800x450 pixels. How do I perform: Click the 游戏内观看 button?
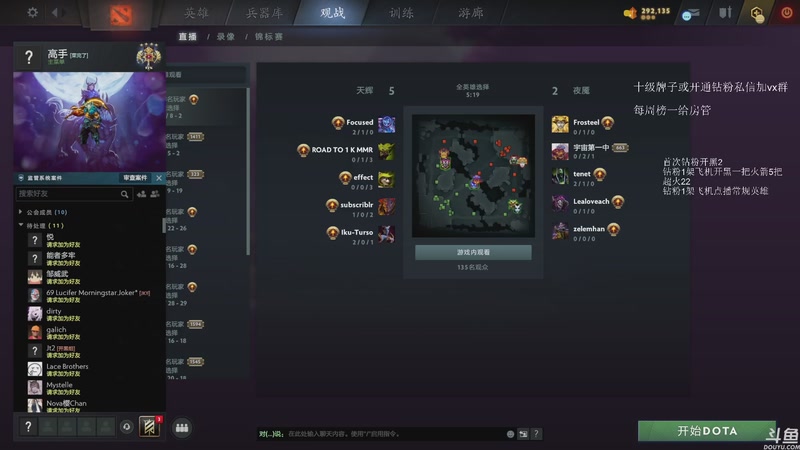click(x=473, y=253)
